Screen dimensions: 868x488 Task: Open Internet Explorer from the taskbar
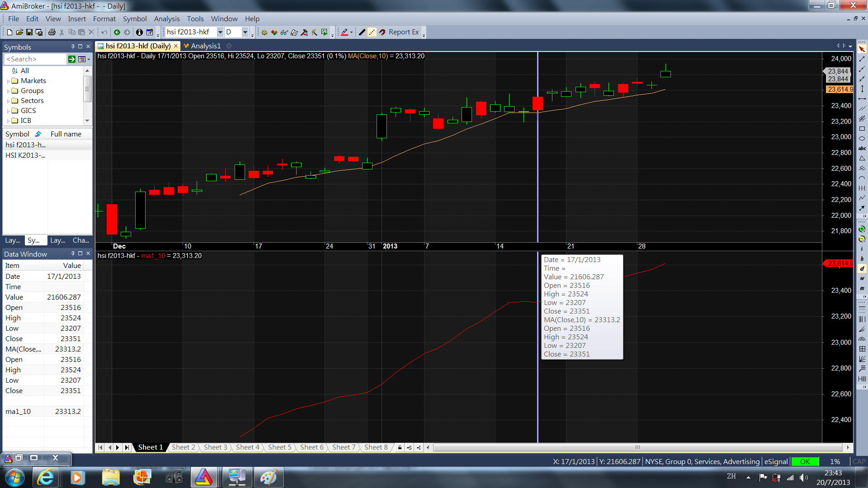(x=45, y=477)
